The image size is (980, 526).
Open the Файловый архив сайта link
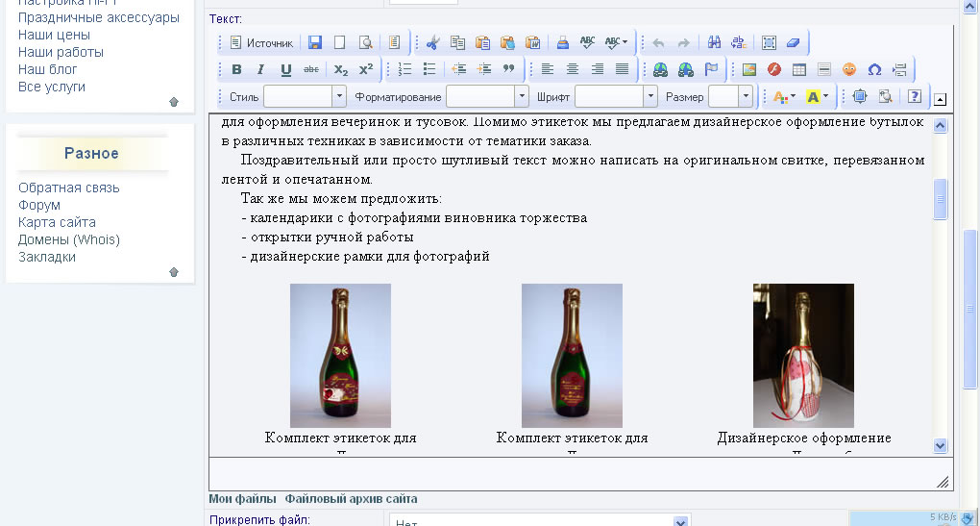pos(351,499)
